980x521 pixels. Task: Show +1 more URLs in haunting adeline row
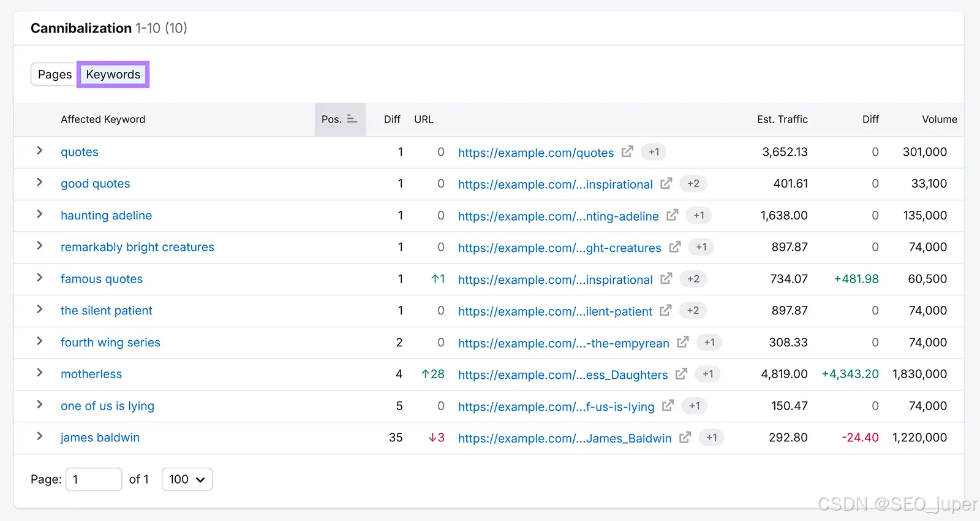click(x=699, y=215)
